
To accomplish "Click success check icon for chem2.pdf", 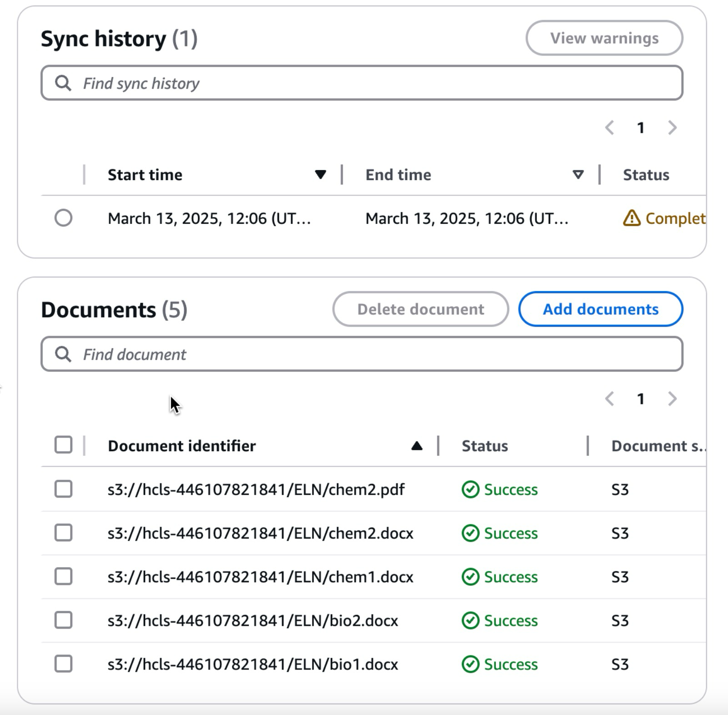I will pos(470,490).
